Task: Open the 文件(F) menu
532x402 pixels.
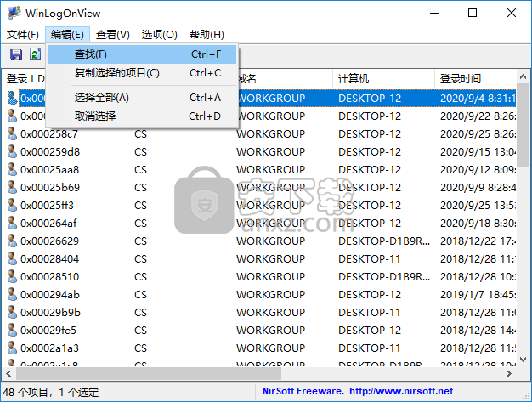Action: click(23, 35)
